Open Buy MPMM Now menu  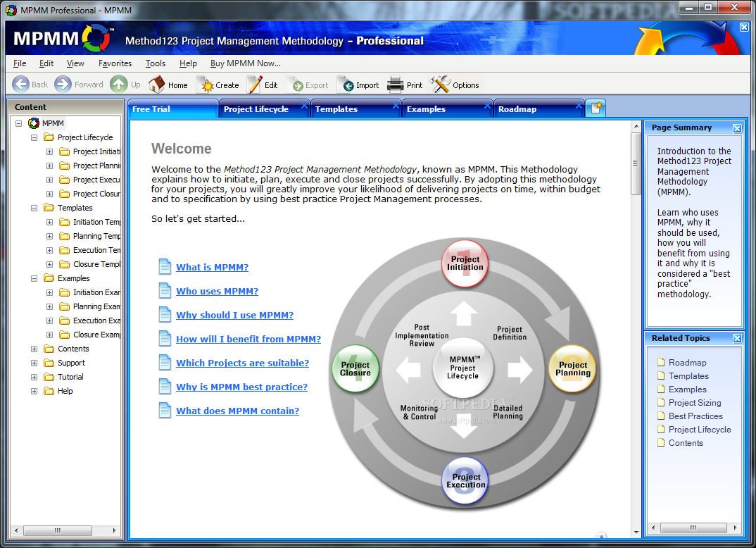click(246, 63)
